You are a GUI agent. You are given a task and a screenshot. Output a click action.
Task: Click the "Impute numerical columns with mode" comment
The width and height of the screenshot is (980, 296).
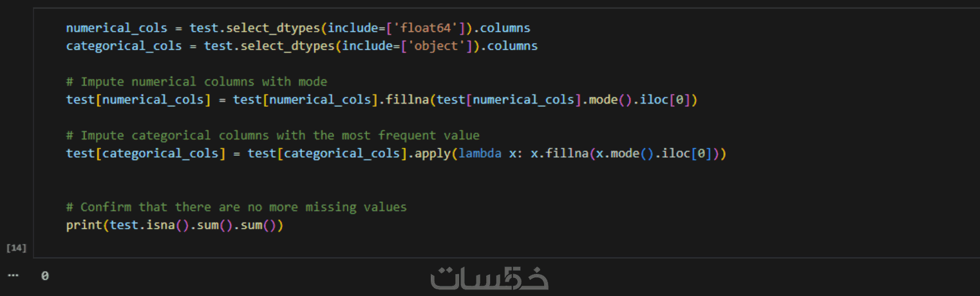point(196,82)
